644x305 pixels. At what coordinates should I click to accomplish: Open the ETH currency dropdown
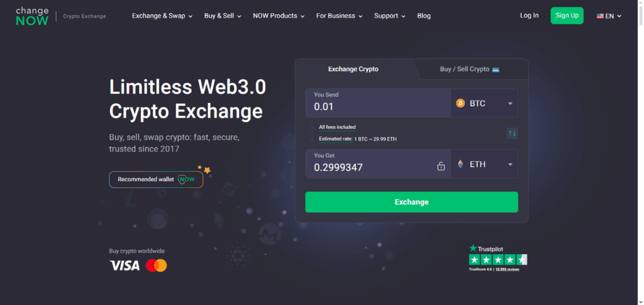pyautogui.click(x=484, y=164)
